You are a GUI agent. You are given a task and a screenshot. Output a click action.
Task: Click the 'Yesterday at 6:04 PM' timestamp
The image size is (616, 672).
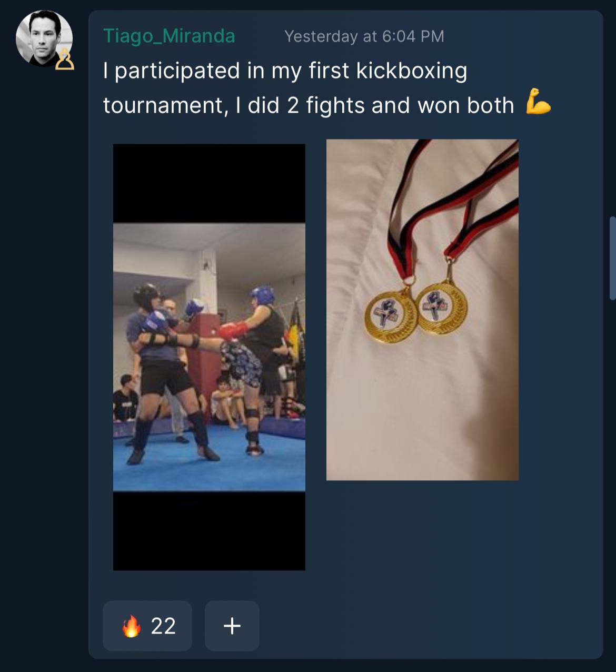(x=364, y=36)
